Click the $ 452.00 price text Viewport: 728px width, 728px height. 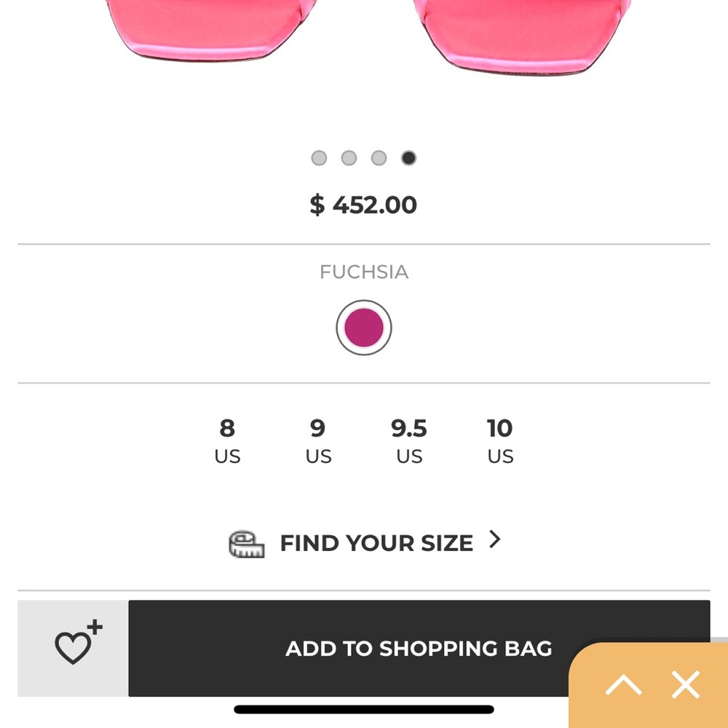click(x=363, y=205)
